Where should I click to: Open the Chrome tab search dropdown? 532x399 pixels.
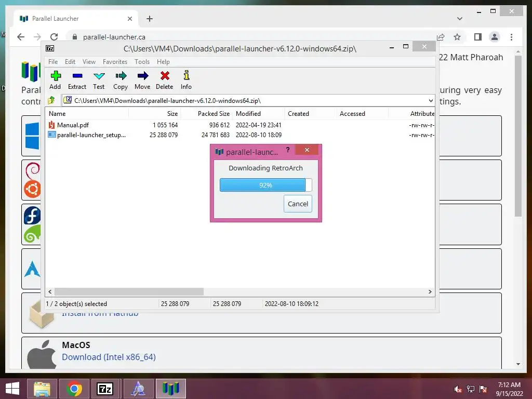(460, 19)
